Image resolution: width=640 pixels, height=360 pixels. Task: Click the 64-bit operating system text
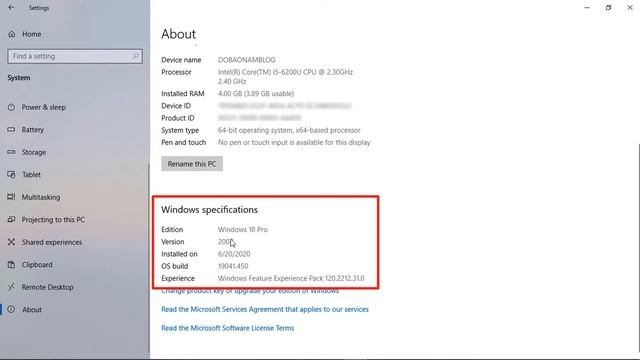click(x=289, y=130)
